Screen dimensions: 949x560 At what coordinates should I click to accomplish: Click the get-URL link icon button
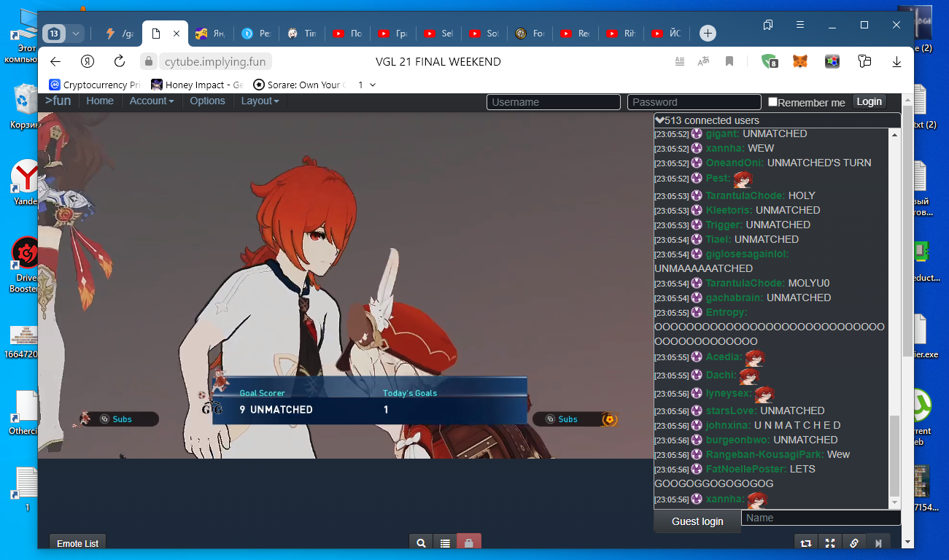(x=854, y=542)
